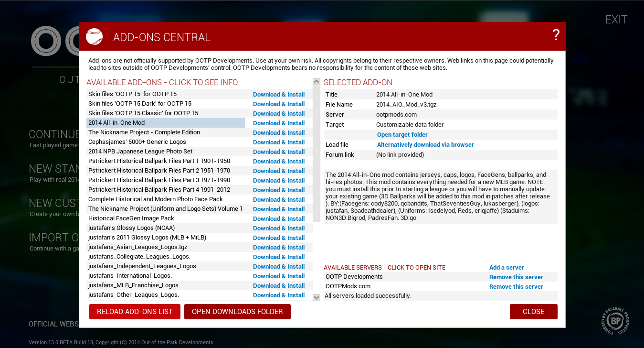Close the Add-Ons Central dialog

533,311
